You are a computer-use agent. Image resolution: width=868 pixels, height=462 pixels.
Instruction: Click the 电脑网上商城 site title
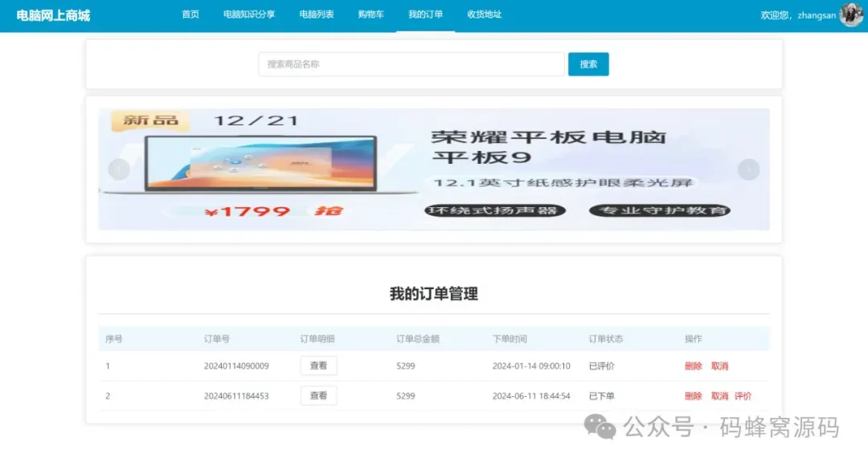(x=53, y=15)
